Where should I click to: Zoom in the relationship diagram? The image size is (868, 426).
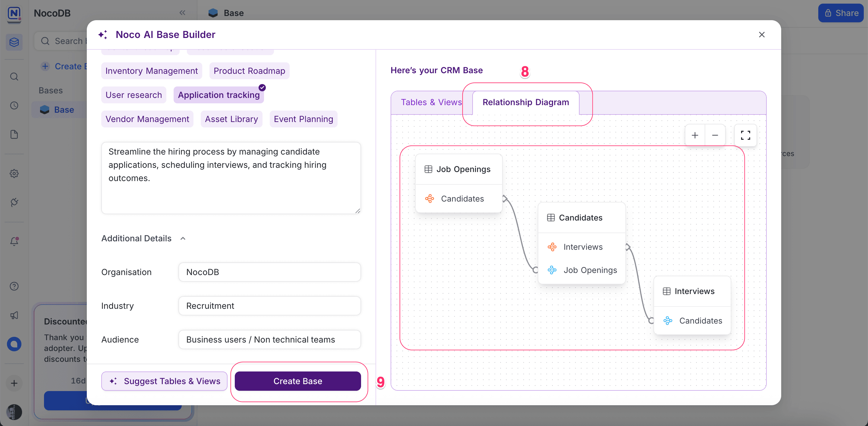pos(695,135)
